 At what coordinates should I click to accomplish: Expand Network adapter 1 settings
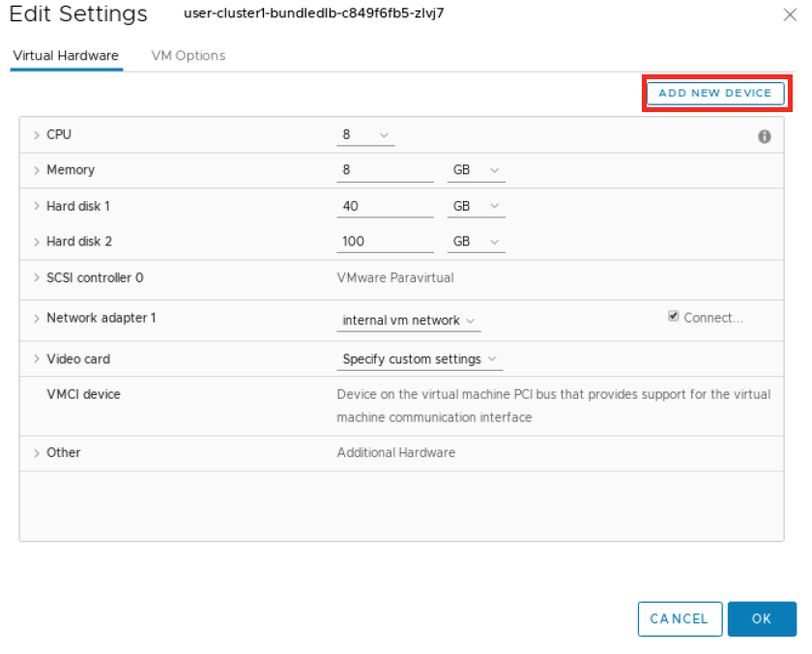37,319
